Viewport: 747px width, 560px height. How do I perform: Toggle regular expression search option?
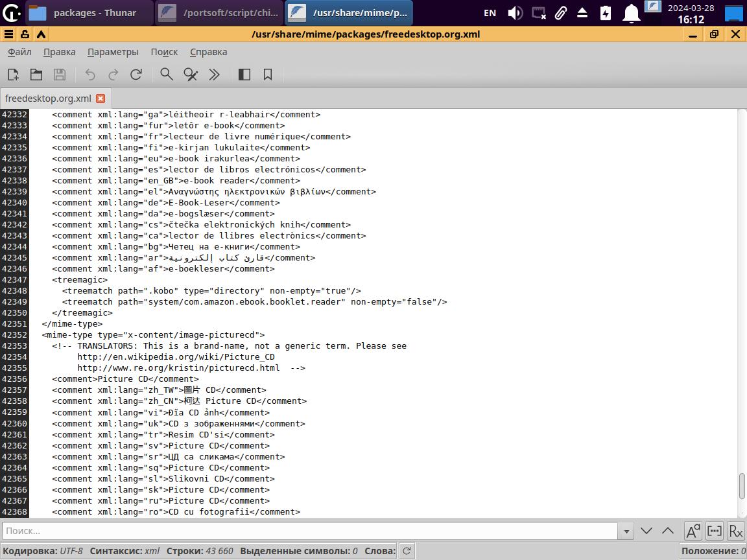(x=736, y=531)
